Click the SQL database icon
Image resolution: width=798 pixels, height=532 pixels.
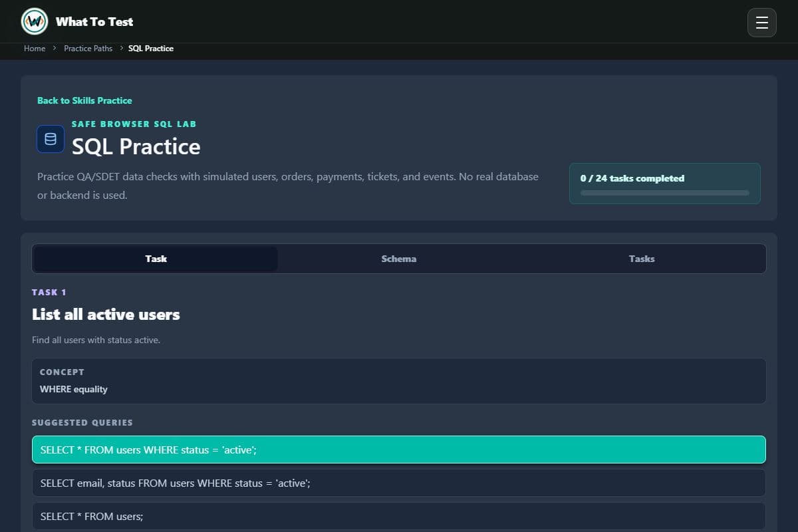coord(51,139)
